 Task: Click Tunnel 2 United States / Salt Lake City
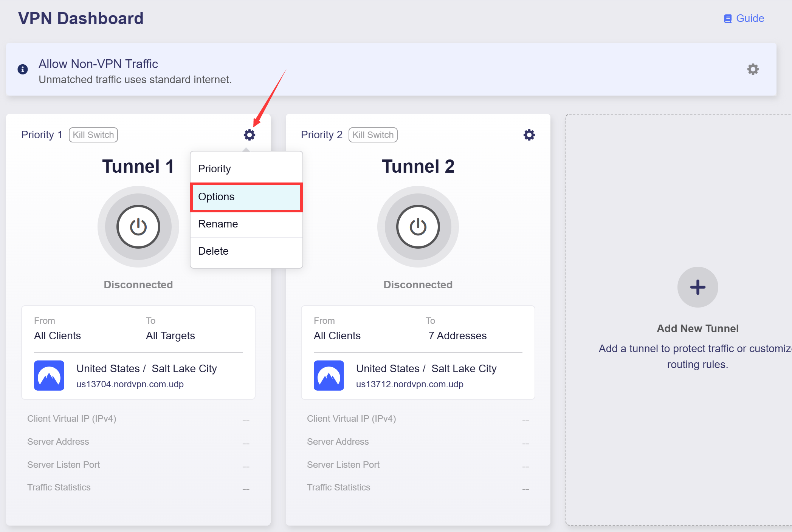click(426, 369)
